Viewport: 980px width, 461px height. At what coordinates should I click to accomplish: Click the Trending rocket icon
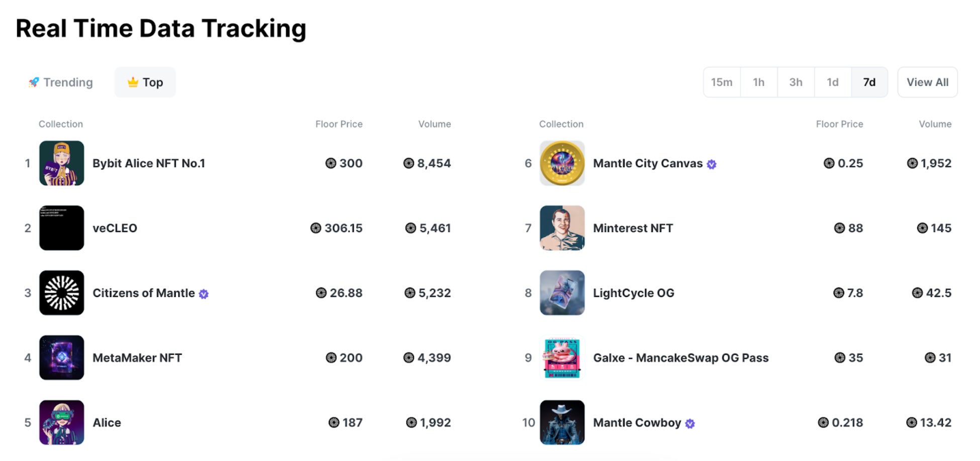pos(34,82)
